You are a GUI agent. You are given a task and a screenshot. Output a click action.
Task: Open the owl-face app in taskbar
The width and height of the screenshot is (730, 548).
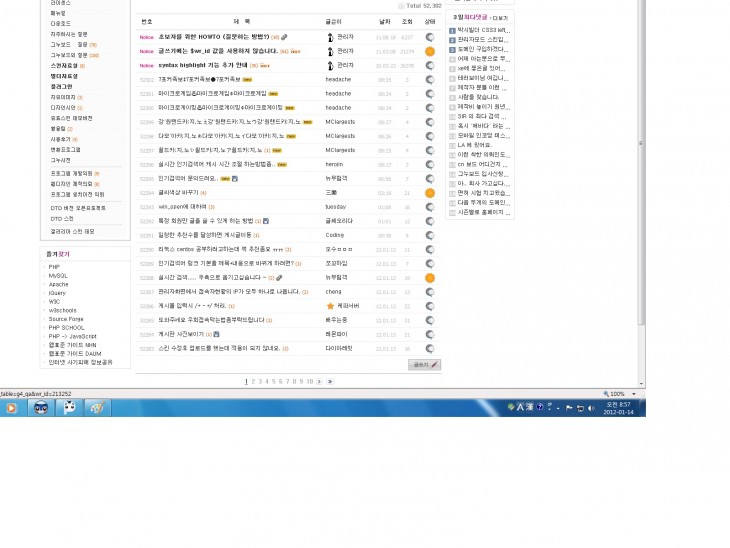41,408
